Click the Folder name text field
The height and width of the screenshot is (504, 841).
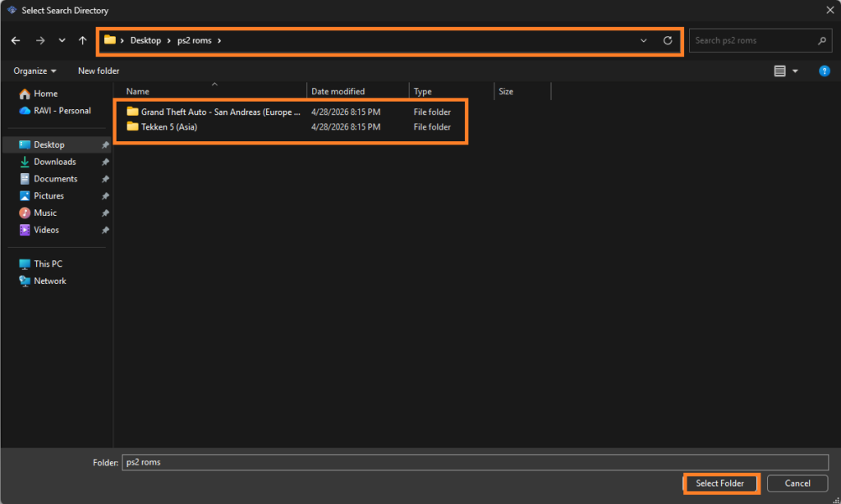click(x=476, y=462)
